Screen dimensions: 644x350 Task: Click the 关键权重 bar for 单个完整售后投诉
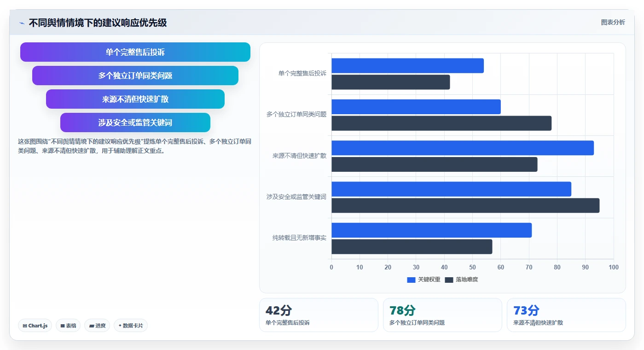407,66
